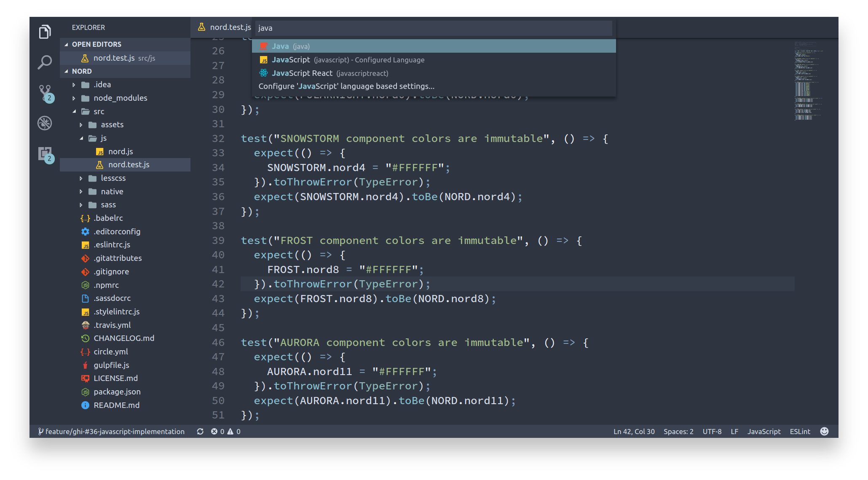Click the README.md info icon

(85, 405)
